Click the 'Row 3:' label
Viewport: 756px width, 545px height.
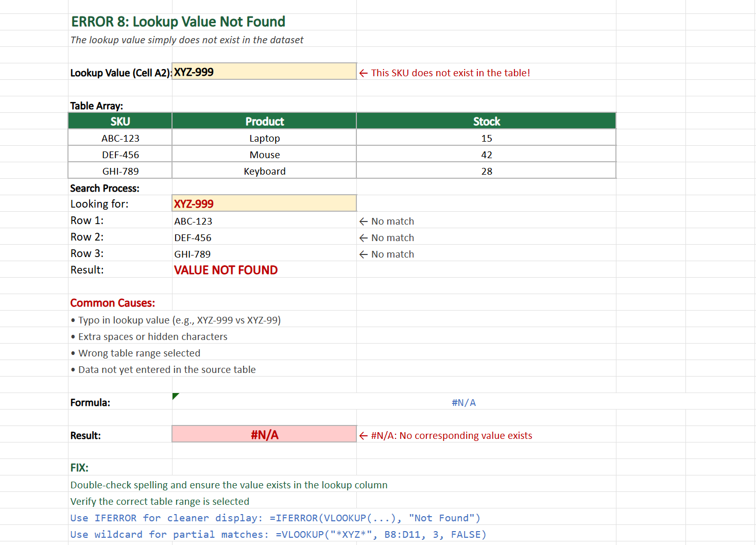[x=87, y=253]
